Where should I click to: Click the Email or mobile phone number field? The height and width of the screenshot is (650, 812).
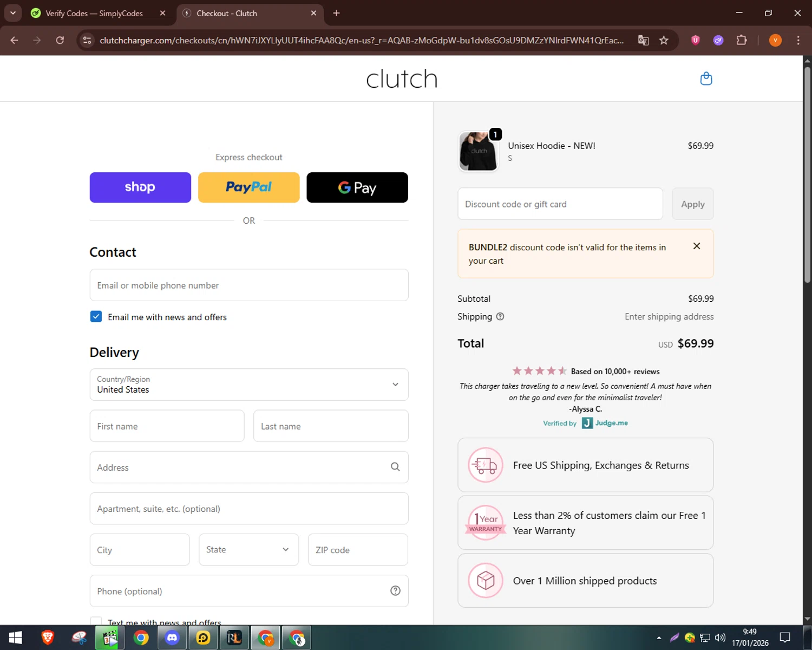coord(249,285)
